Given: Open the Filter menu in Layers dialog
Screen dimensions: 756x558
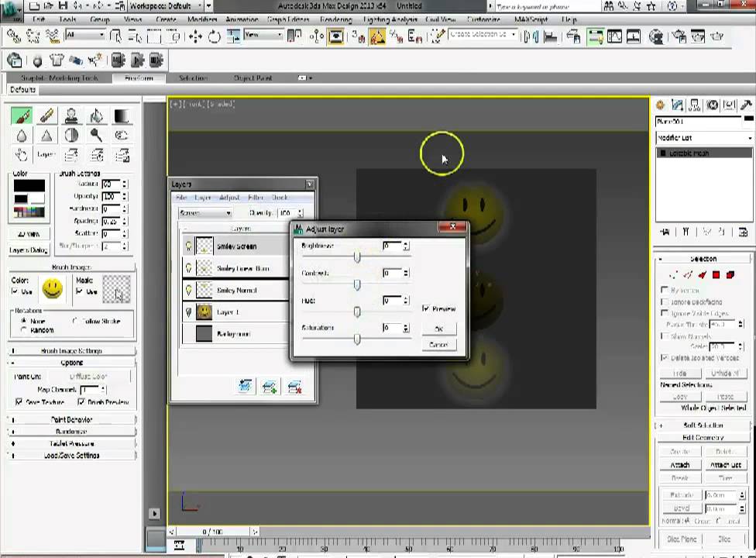Looking at the screenshot, I should pyautogui.click(x=256, y=198).
